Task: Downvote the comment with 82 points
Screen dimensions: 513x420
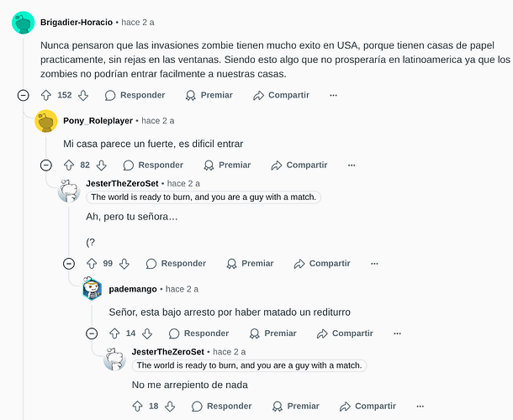Action: 102,165
